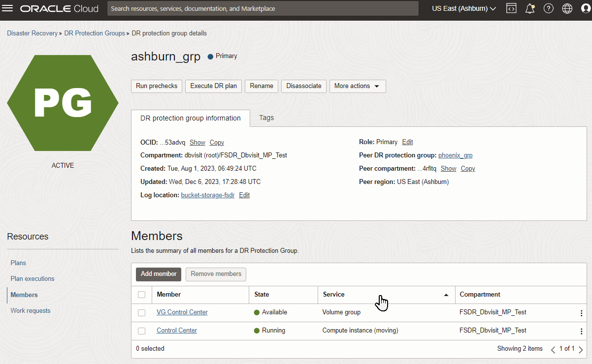Select Members in Resources menu

(x=24, y=295)
